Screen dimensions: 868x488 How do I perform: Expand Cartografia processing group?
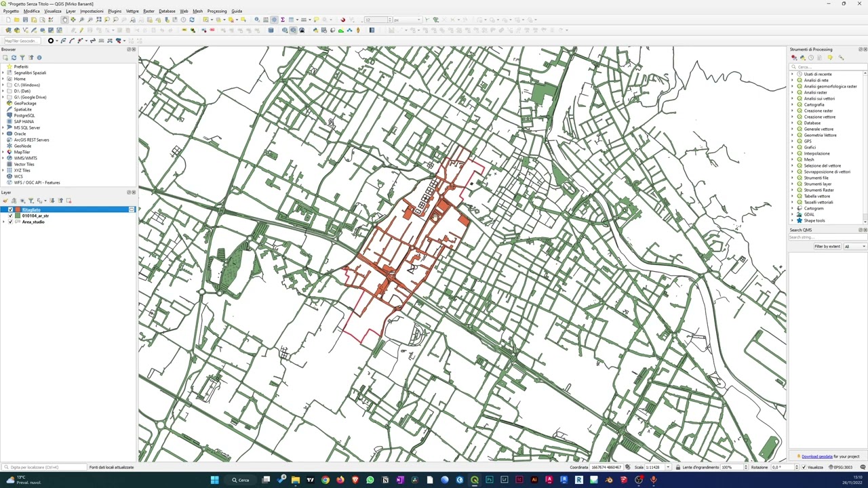792,104
